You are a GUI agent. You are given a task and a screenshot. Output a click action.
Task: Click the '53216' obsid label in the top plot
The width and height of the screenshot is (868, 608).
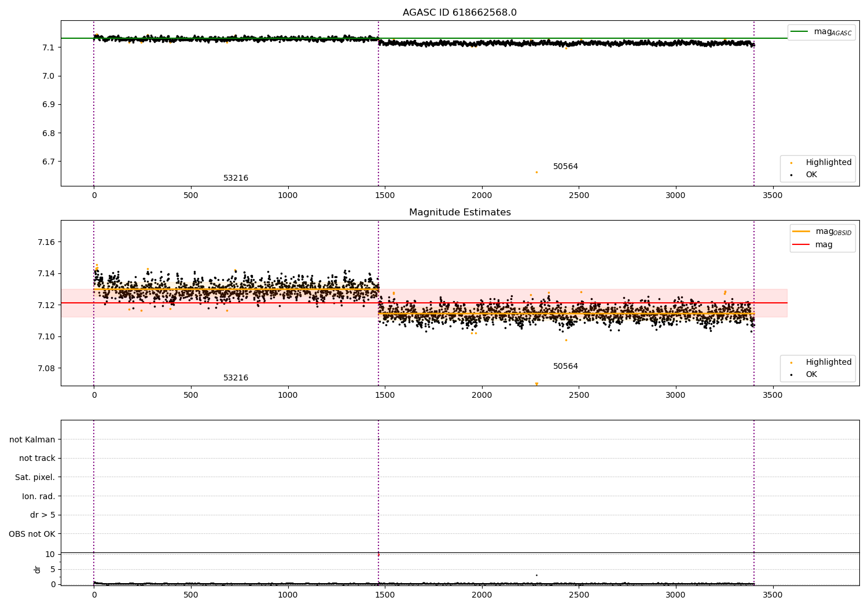(x=236, y=178)
